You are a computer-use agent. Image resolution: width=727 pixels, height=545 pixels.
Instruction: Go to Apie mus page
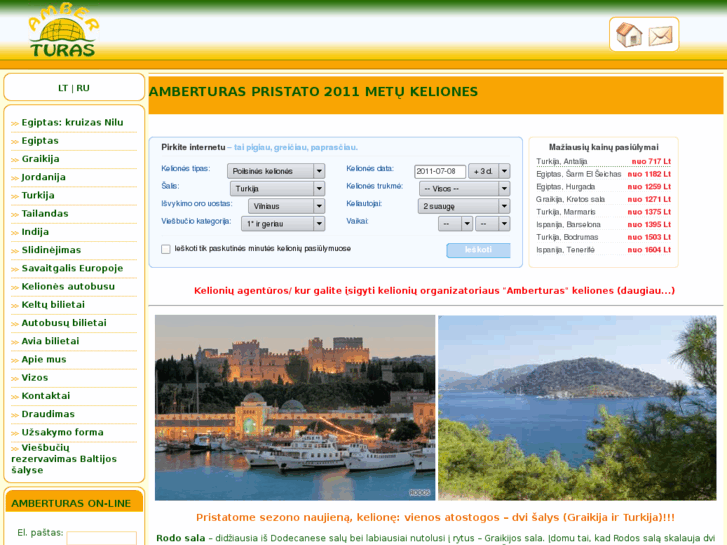pyautogui.click(x=44, y=359)
